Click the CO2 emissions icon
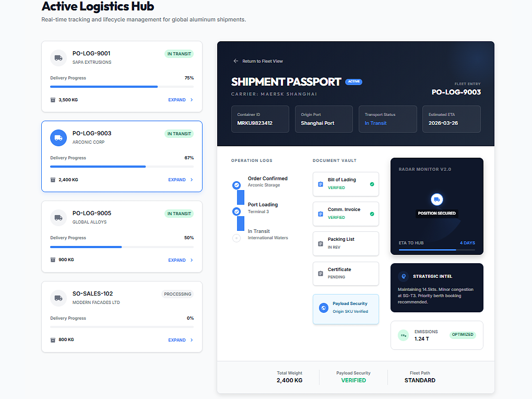Screen dimensions: 532x399 pyautogui.click(x=403, y=335)
